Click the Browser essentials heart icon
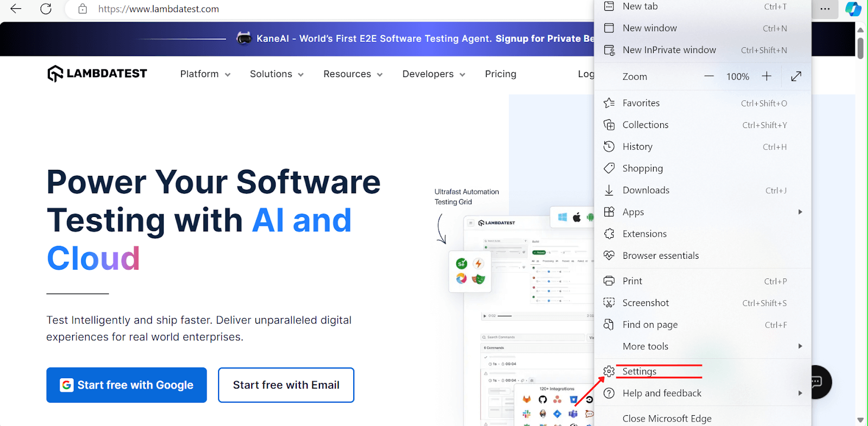This screenshot has height=426, width=868. (609, 255)
